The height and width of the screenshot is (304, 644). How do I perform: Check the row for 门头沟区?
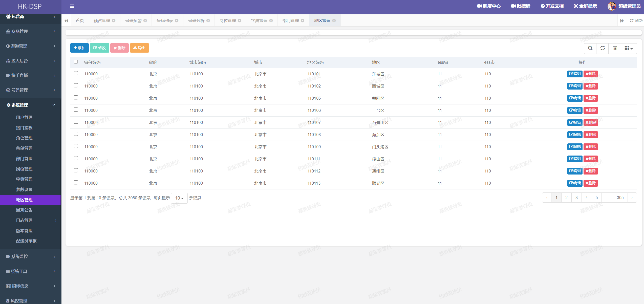(x=76, y=146)
